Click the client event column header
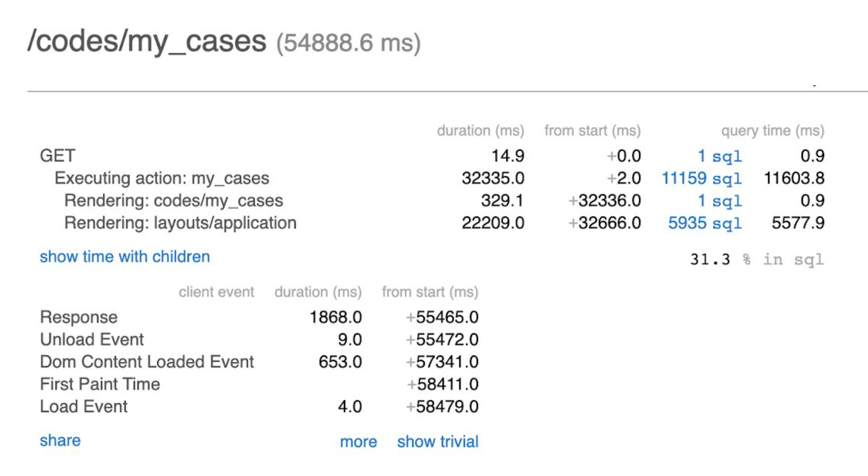This screenshot has width=868, height=476. (217, 292)
